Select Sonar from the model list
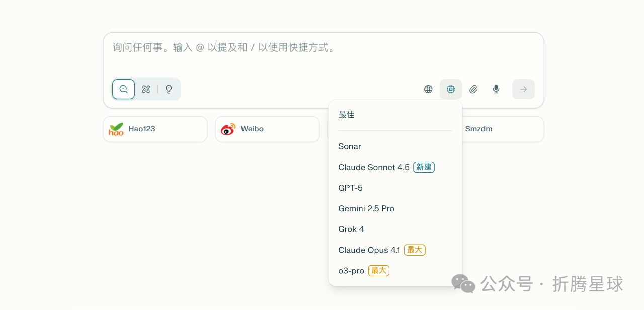Screen dimensions: 644x310 click(x=350, y=146)
